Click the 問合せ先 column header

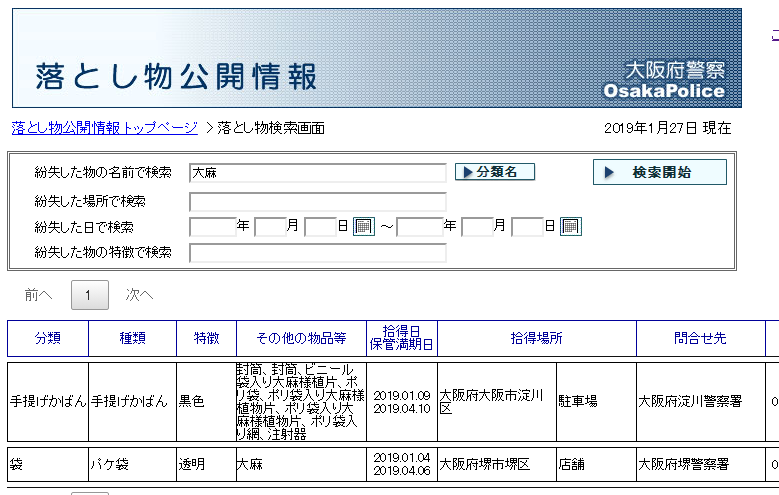pyautogui.click(x=701, y=338)
